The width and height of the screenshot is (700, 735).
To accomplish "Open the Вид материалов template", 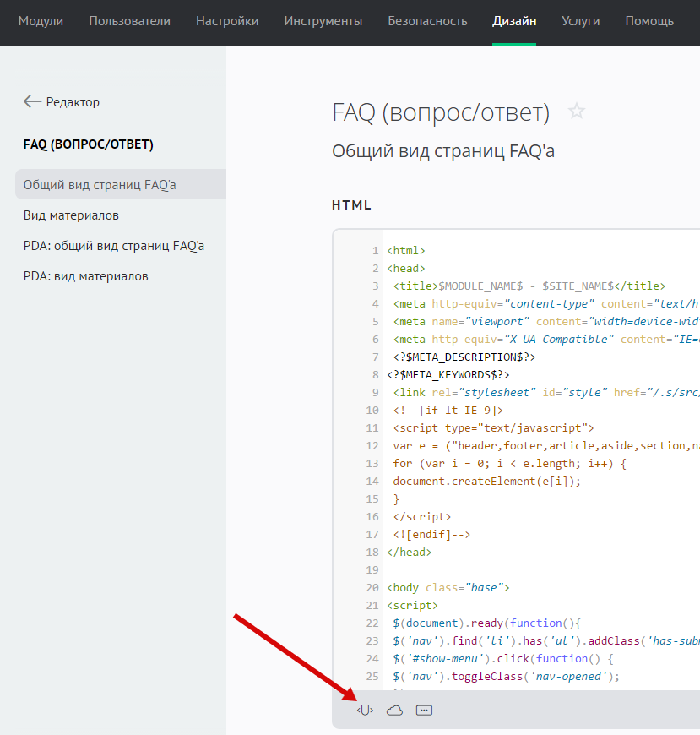I will [71, 215].
